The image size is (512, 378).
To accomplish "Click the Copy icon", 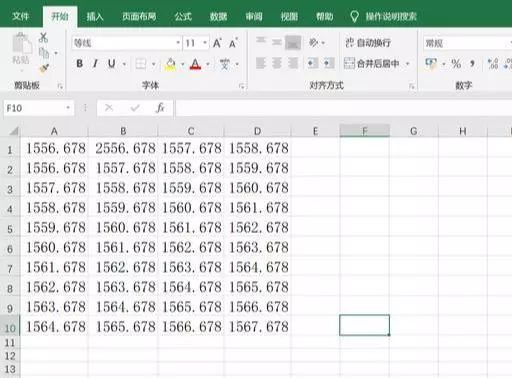I will (44, 53).
